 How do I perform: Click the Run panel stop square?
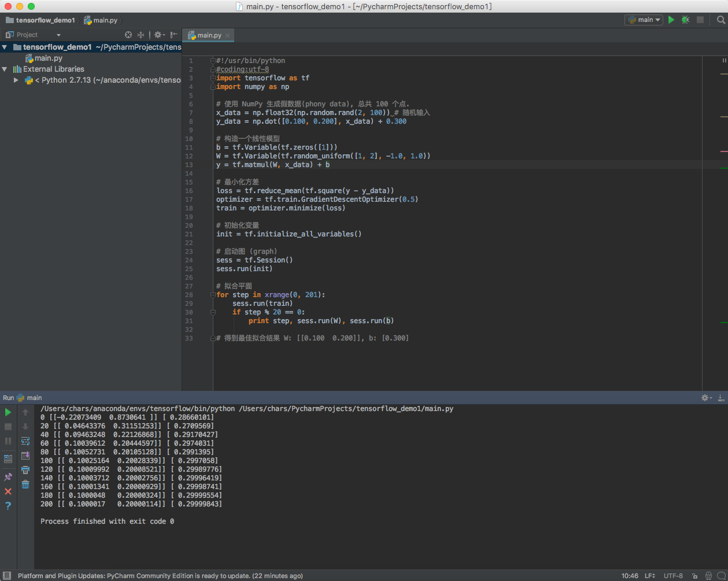tap(8, 427)
